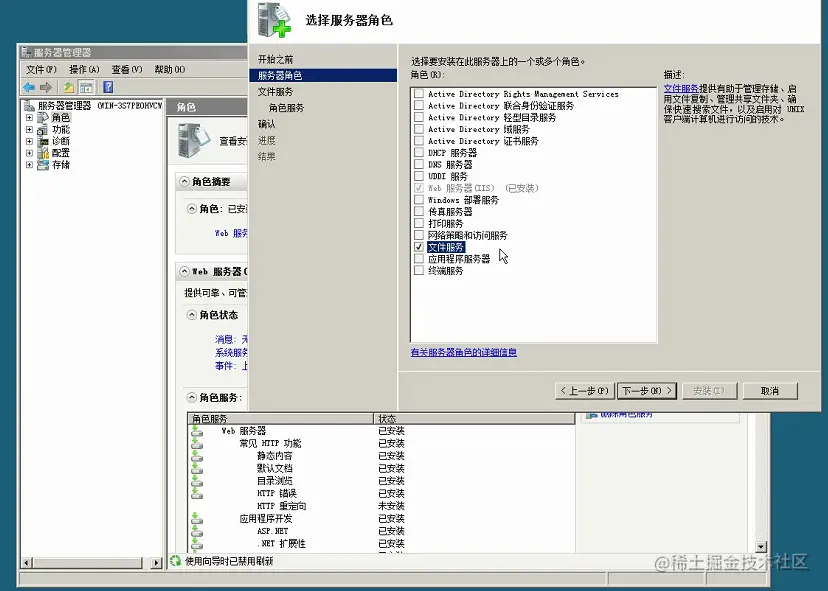828x591 pixels.
Task: Click the 状态 column header
Action: 474,419
